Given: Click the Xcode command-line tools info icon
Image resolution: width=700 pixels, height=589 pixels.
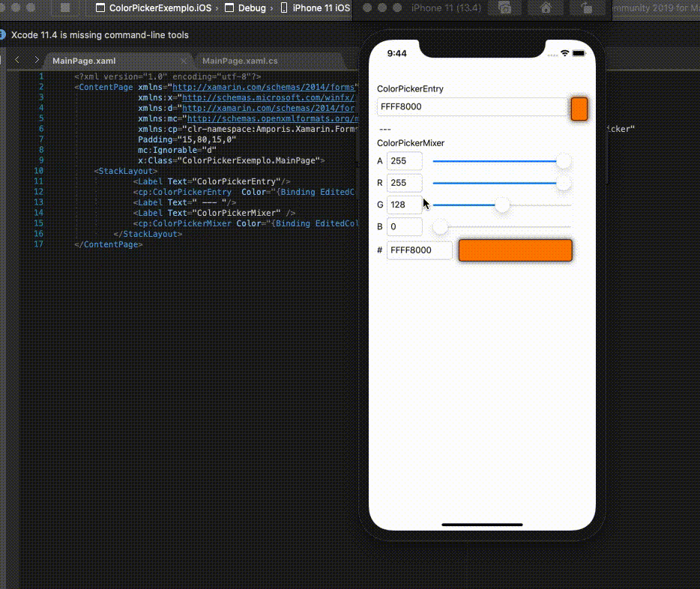Looking at the screenshot, I should [2, 34].
